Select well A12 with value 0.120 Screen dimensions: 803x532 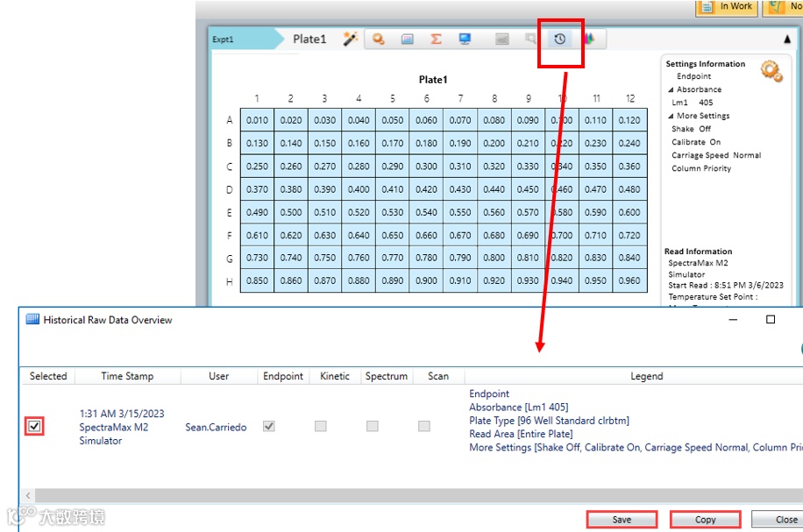click(629, 120)
